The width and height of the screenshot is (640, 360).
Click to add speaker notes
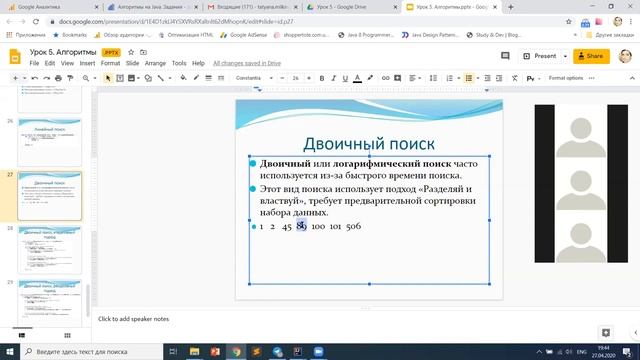click(x=133, y=319)
